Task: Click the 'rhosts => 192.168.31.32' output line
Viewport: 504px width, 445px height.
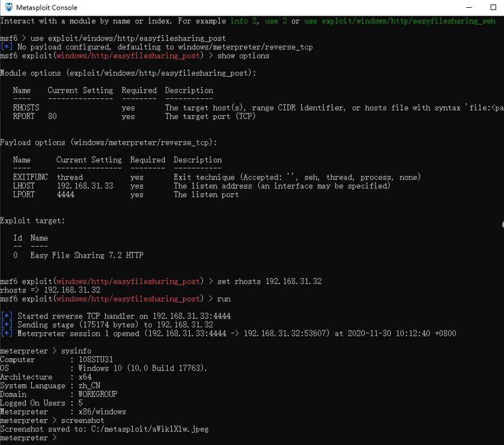Action: tap(50, 290)
